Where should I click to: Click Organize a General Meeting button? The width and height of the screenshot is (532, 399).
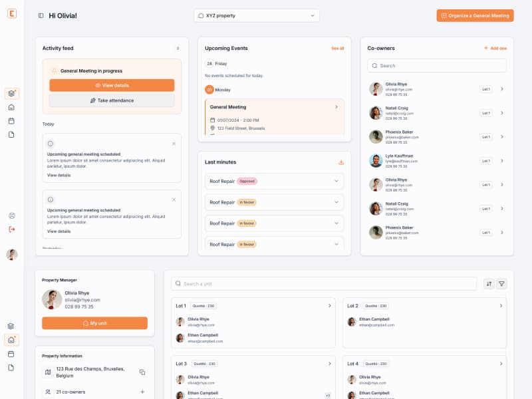475,15
